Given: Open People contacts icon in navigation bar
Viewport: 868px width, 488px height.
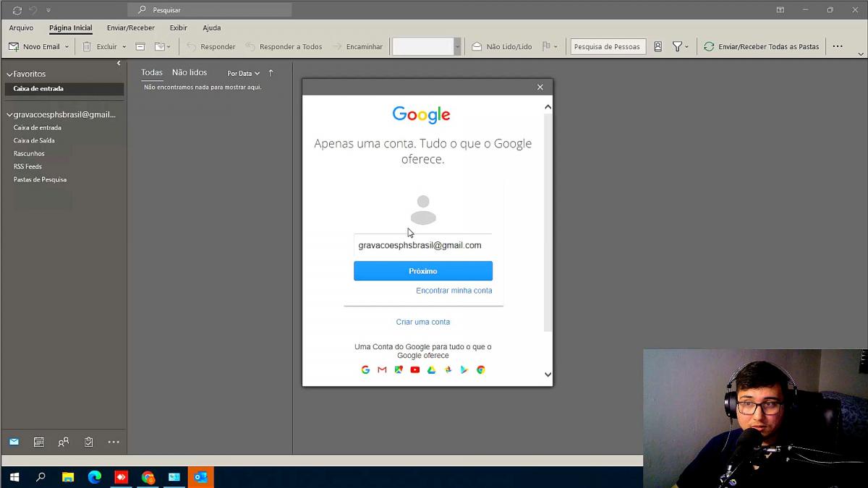Looking at the screenshot, I should coord(64,442).
